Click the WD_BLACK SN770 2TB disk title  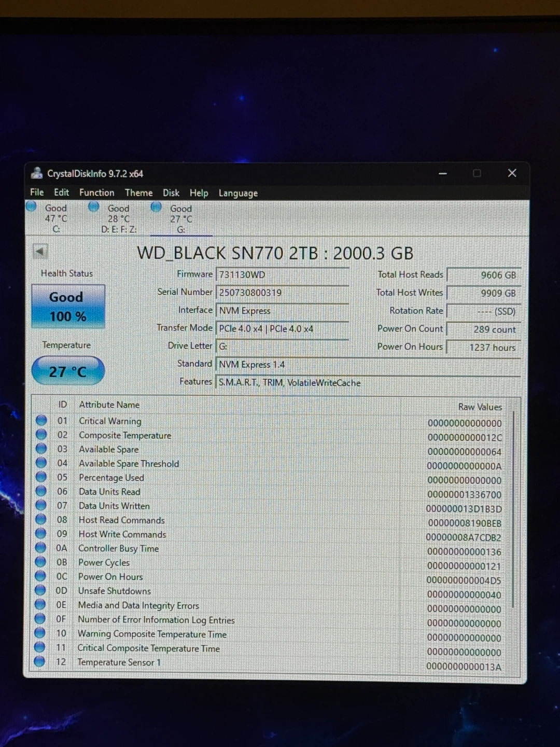275,253
